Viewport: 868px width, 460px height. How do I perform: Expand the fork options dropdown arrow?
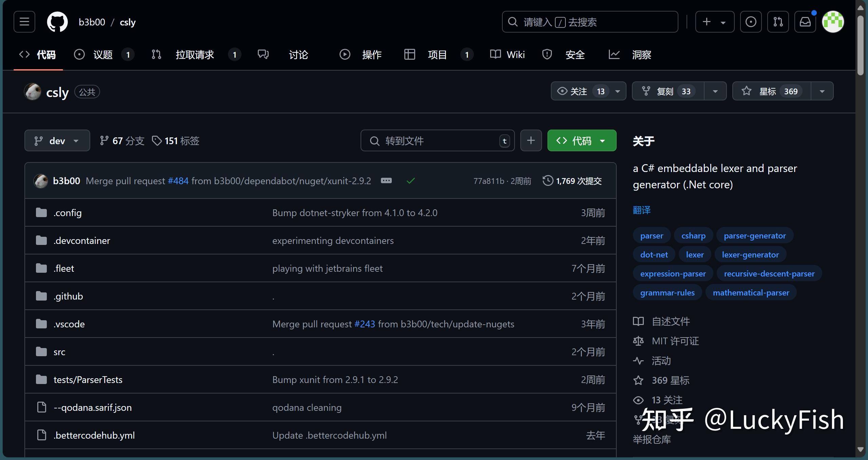click(x=715, y=91)
